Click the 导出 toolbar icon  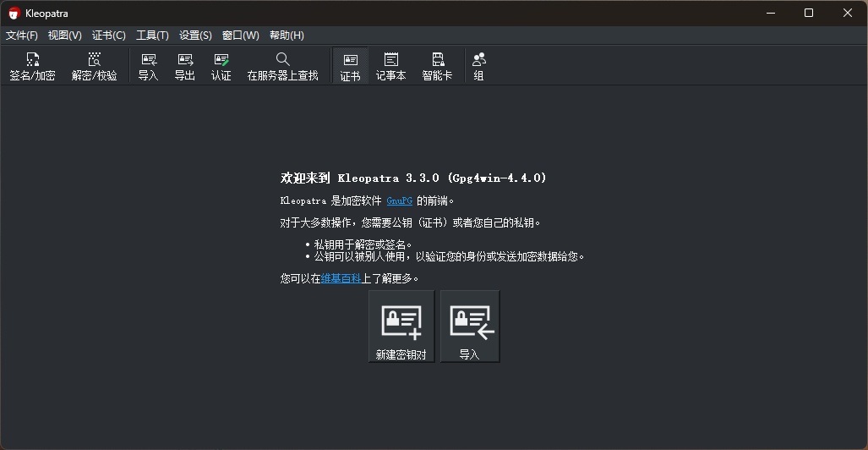(185, 67)
